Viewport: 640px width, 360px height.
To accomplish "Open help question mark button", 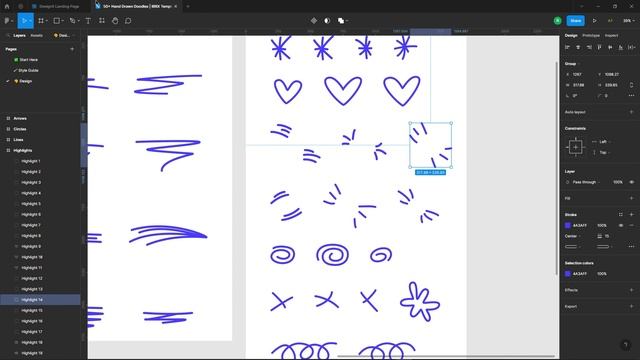I will [626, 345].
